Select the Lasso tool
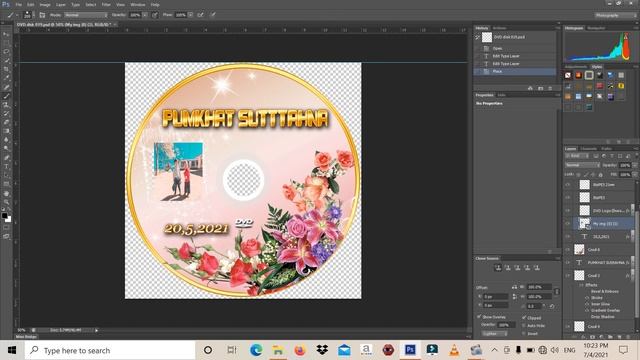This screenshot has width=640, height=360. click(6, 52)
